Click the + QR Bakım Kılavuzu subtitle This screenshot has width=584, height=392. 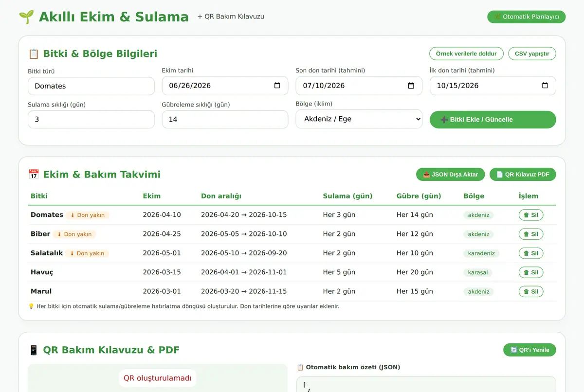pyautogui.click(x=231, y=17)
